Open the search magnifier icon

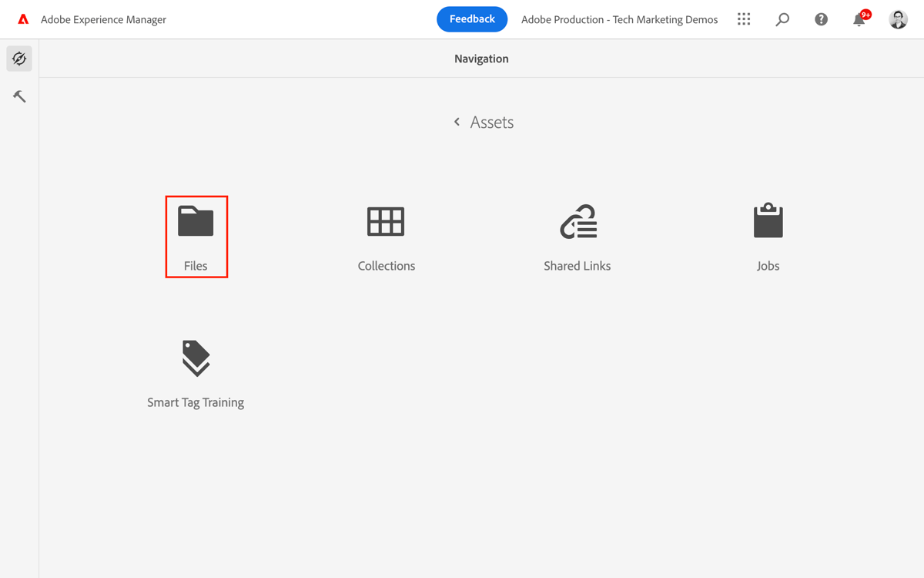pyautogui.click(x=782, y=18)
